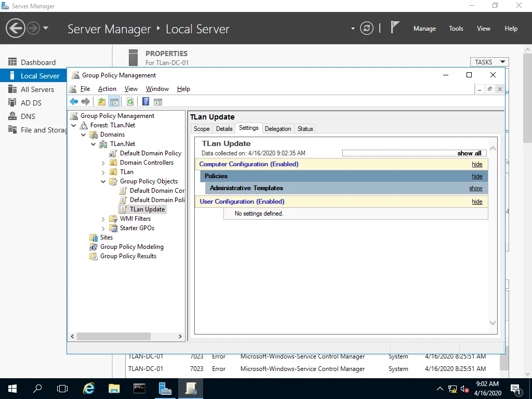Viewport: 532px width, 399px height.
Task: Open taskbar Search magnifier
Action: [37, 389]
